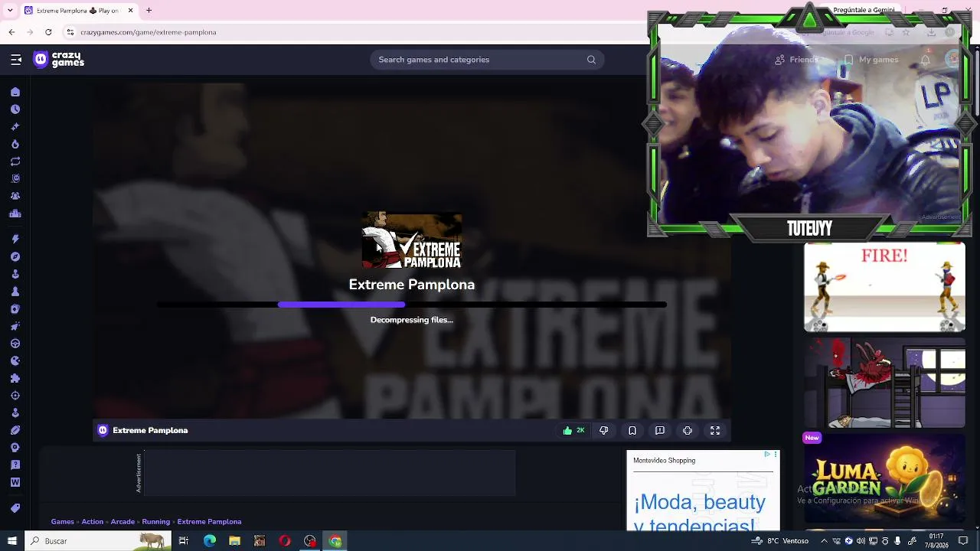The image size is (980, 551).
Task: Launch Microsoft Edge from the taskbar
Action: 210,541
